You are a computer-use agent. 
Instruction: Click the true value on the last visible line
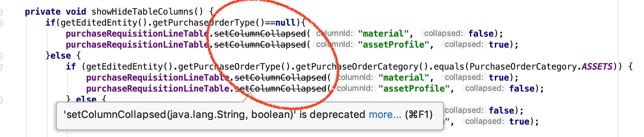(x=519, y=122)
